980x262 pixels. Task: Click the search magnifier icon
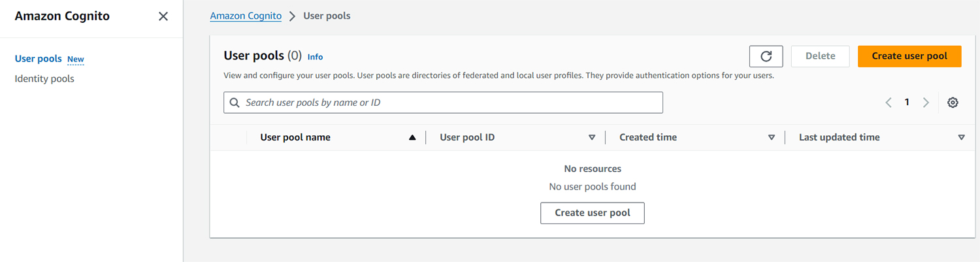tap(235, 103)
